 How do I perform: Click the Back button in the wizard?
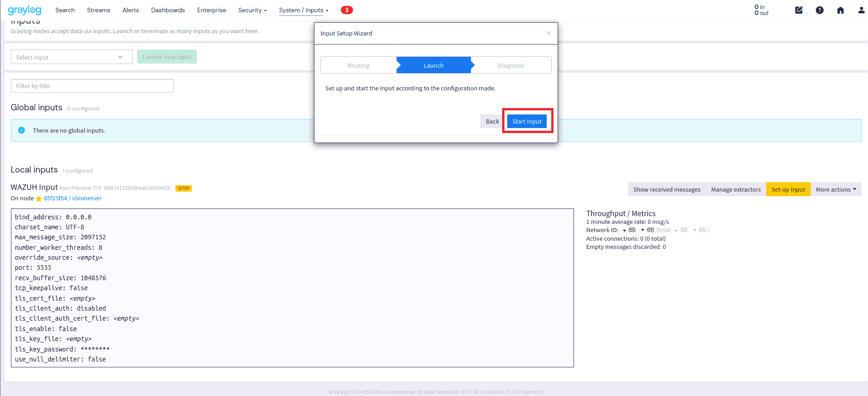492,121
